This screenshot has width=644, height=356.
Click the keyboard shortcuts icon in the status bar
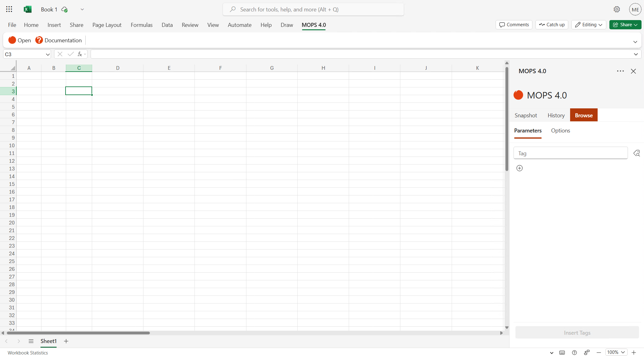[x=562, y=352]
